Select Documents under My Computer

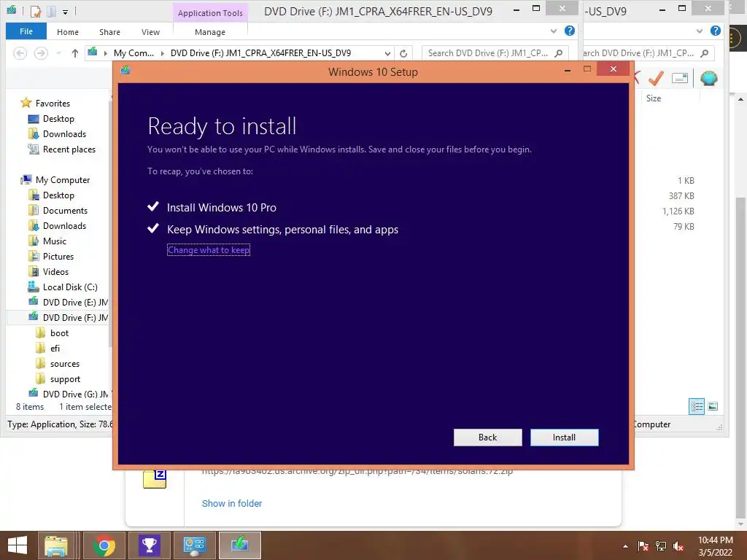point(58,211)
